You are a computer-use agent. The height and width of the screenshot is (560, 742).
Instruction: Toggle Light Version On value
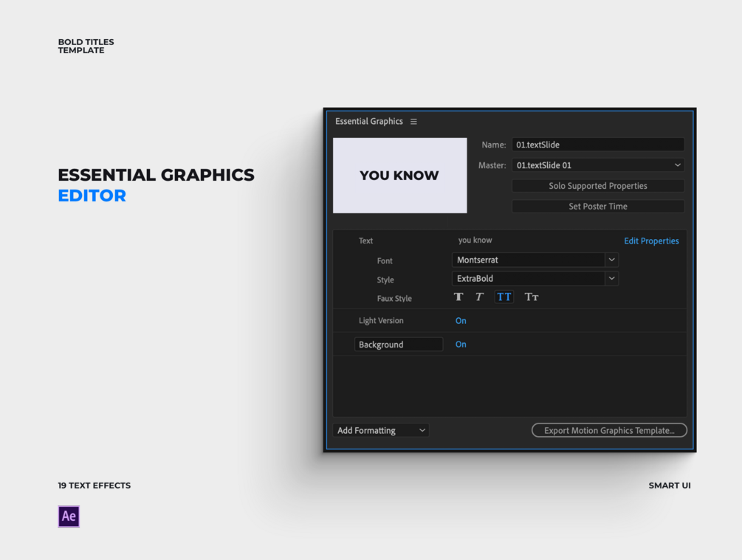tap(461, 321)
